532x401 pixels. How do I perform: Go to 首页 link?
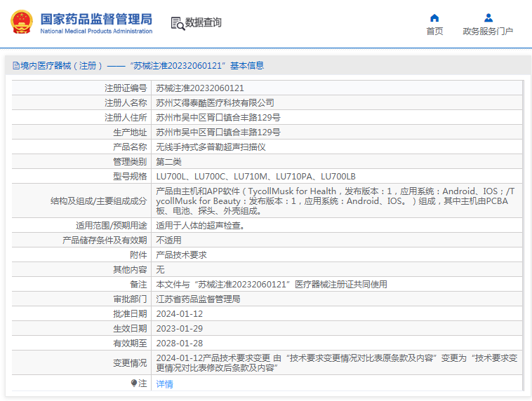point(434,31)
